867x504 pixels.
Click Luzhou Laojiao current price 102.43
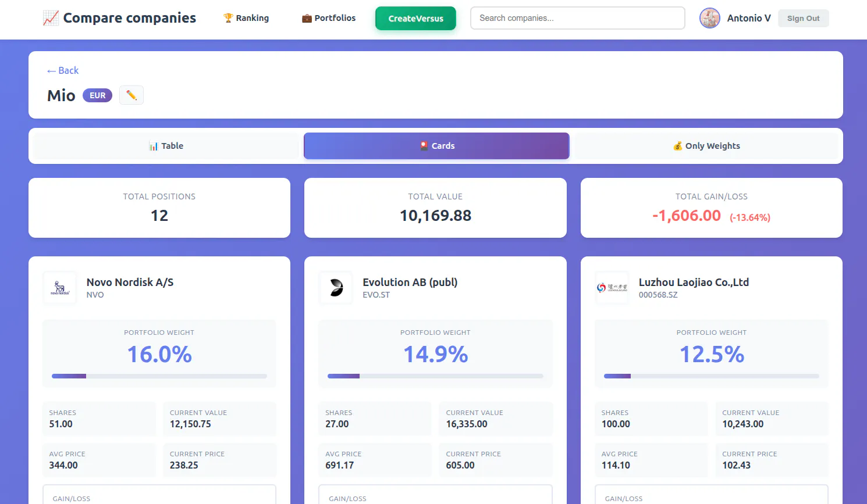pos(737,466)
